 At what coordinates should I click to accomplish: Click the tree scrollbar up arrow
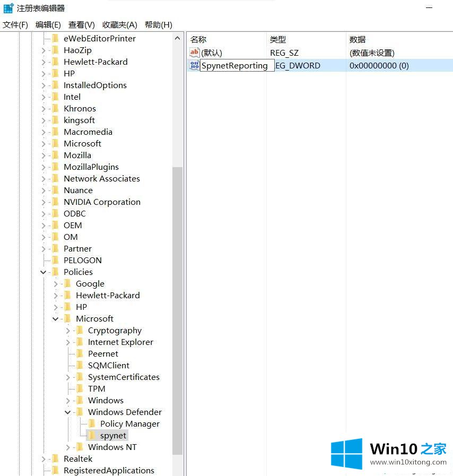tap(178, 38)
